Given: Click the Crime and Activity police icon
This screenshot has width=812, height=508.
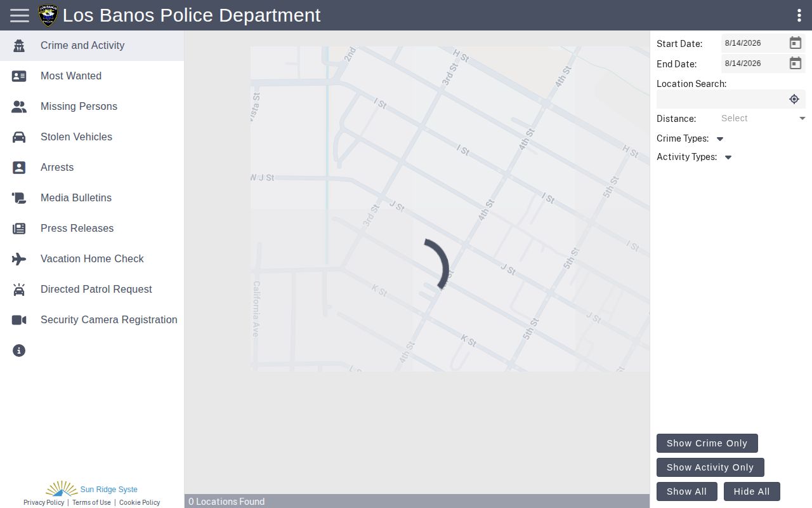Looking at the screenshot, I should click(x=19, y=46).
